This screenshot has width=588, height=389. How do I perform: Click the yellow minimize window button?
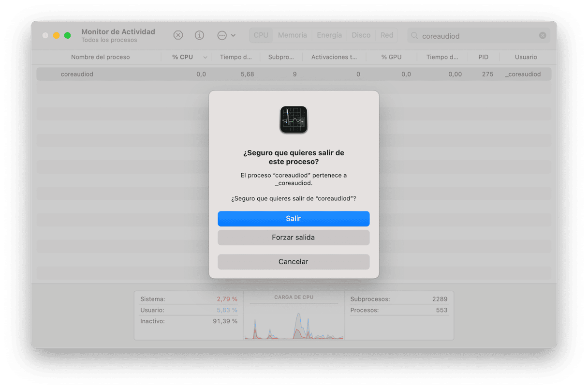(57, 35)
